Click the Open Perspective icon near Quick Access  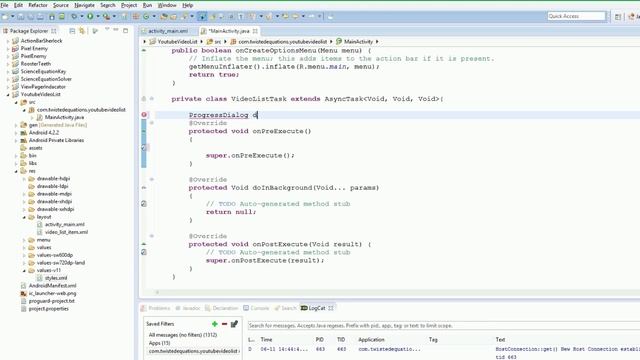(618, 16)
